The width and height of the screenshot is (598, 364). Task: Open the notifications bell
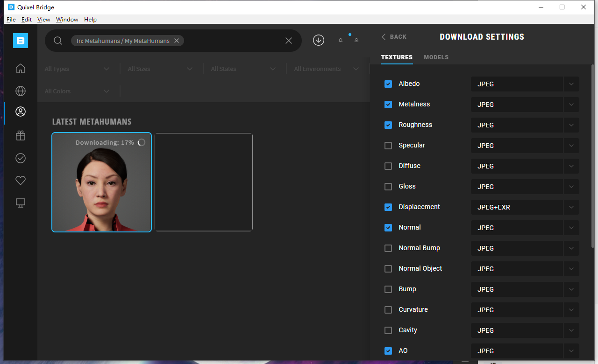tap(341, 41)
